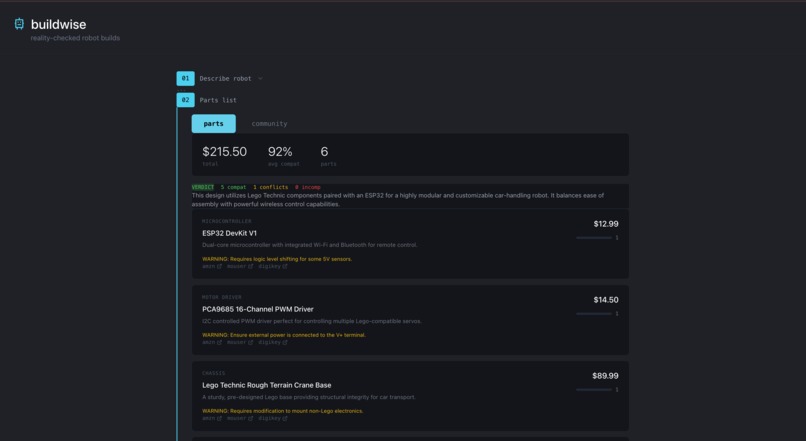Image resolution: width=806 pixels, height=441 pixels.
Task: Switch to the community tab
Action: click(x=269, y=124)
